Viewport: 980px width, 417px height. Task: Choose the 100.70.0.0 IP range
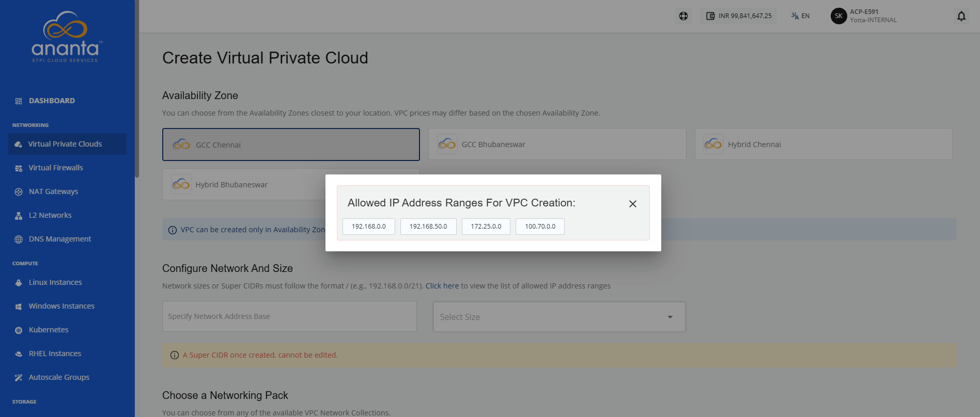tap(540, 227)
